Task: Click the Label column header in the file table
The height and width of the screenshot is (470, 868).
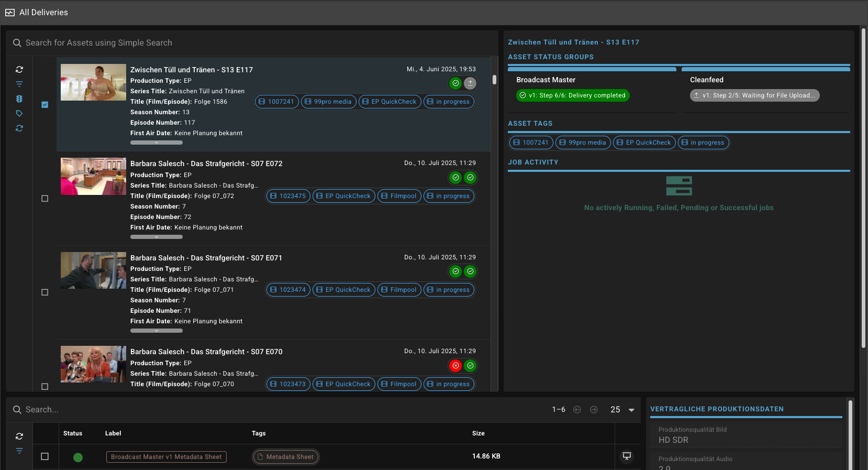Action: pyautogui.click(x=113, y=433)
